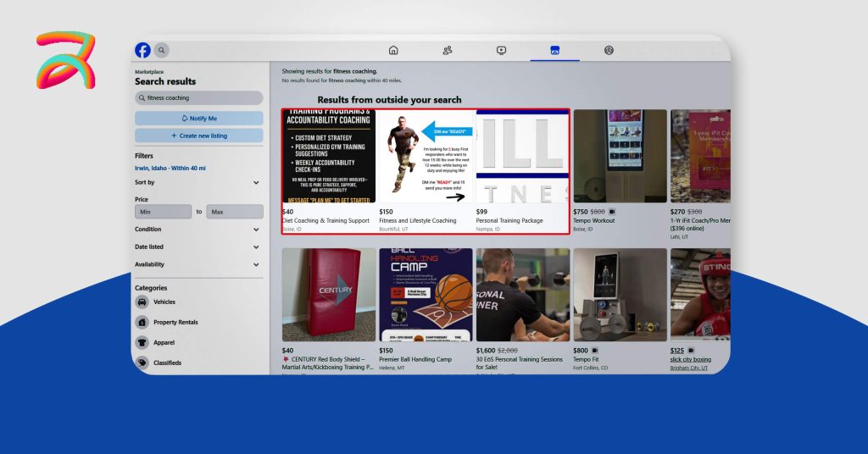Click 'Brigham City, UT' location text
The image size is (868, 454).
tap(688, 368)
